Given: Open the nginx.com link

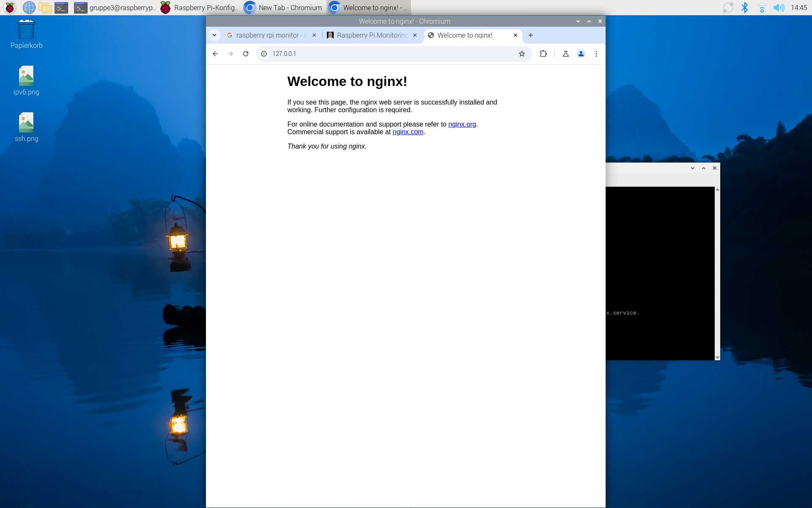Looking at the screenshot, I should 408,132.
